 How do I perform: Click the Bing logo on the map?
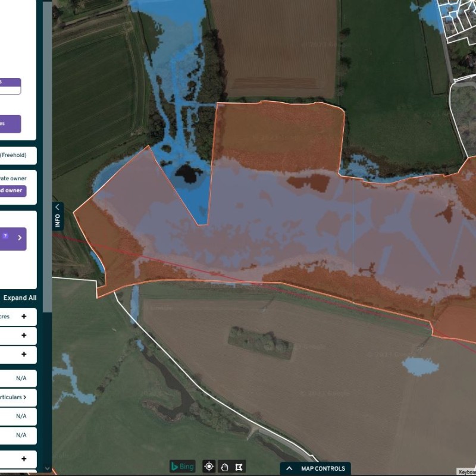click(x=183, y=467)
